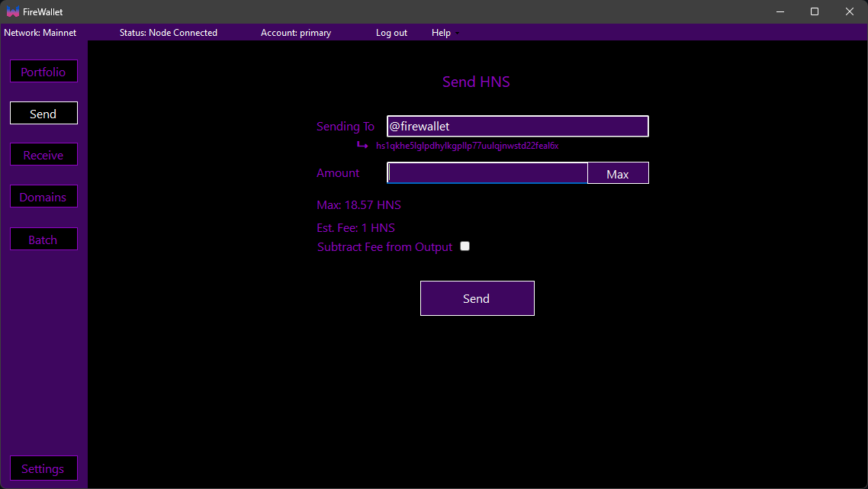Image resolution: width=868 pixels, height=489 pixels.
Task: Toggle Subtract Fee from Output checkbox
Action: coord(465,246)
